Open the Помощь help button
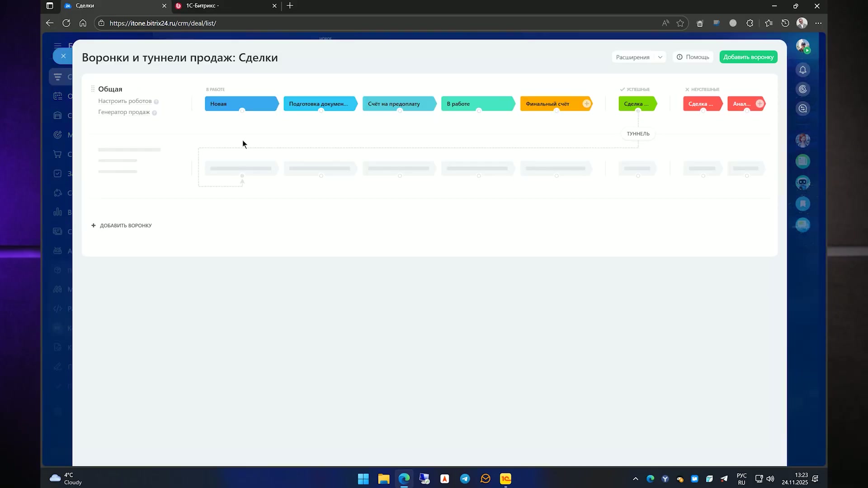This screenshot has height=488, width=868. [693, 57]
